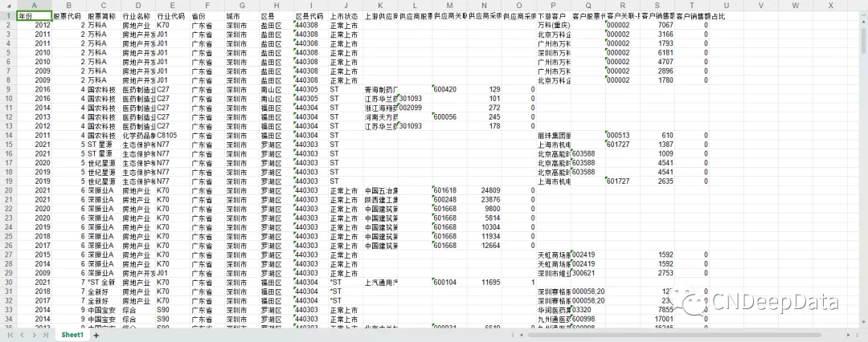Select the cell with code 000513
Image resolution: width=868 pixels, height=342 pixels.
click(x=623, y=136)
